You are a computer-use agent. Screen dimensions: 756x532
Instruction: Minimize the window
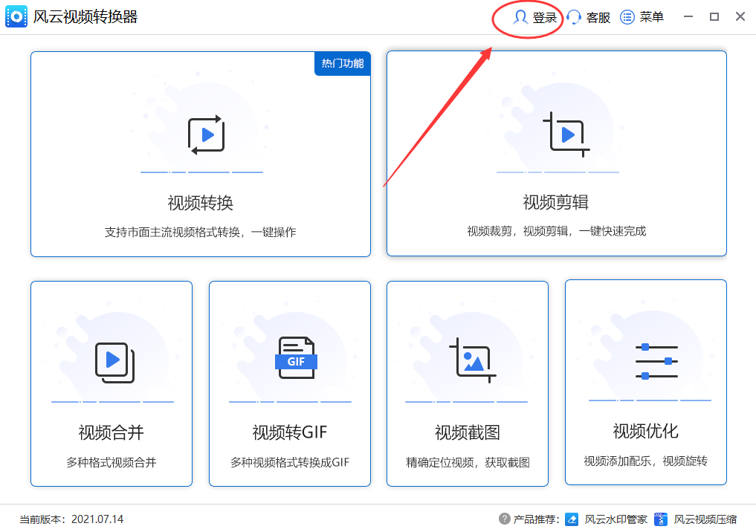point(688,17)
